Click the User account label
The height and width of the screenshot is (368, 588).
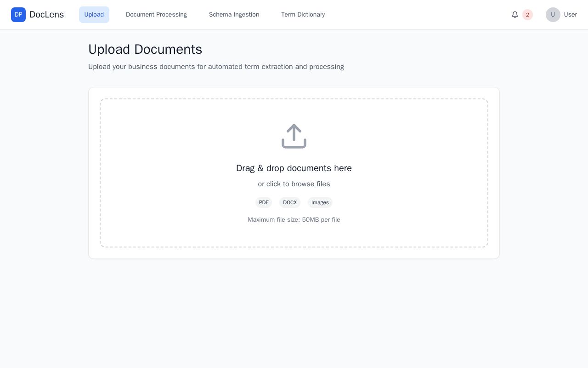(571, 15)
